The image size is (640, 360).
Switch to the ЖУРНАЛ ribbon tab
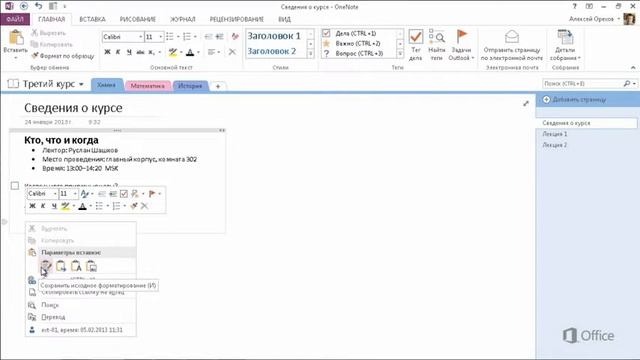tap(182, 19)
